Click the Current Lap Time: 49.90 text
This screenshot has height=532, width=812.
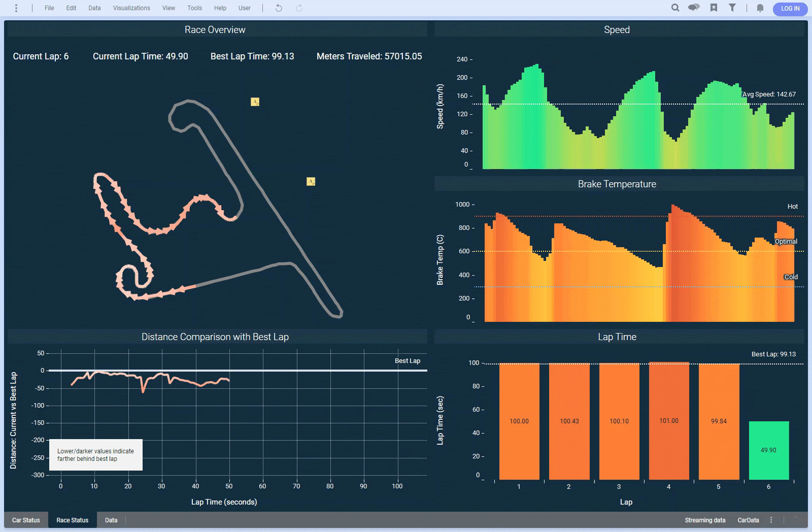[x=141, y=56]
